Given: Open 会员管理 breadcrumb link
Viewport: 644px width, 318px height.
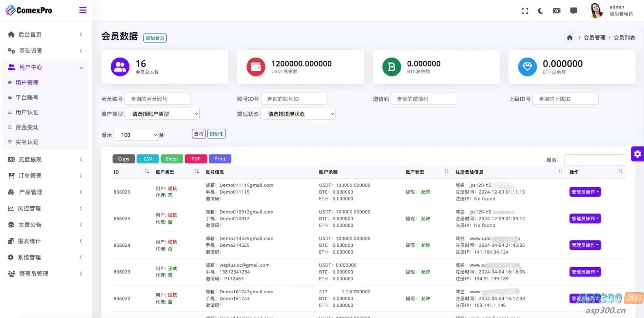Looking at the screenshot, I should [594, 38].
